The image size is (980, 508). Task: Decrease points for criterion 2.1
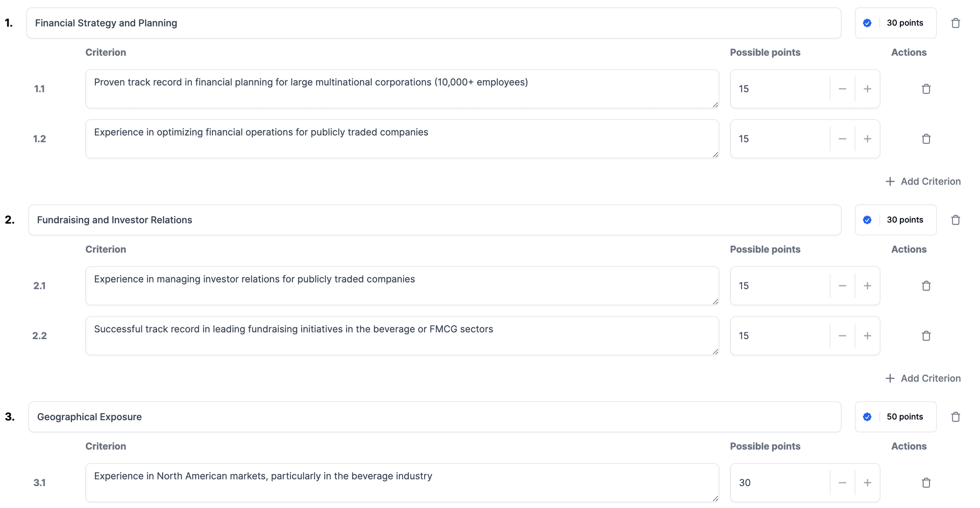[x=842, y=285]
